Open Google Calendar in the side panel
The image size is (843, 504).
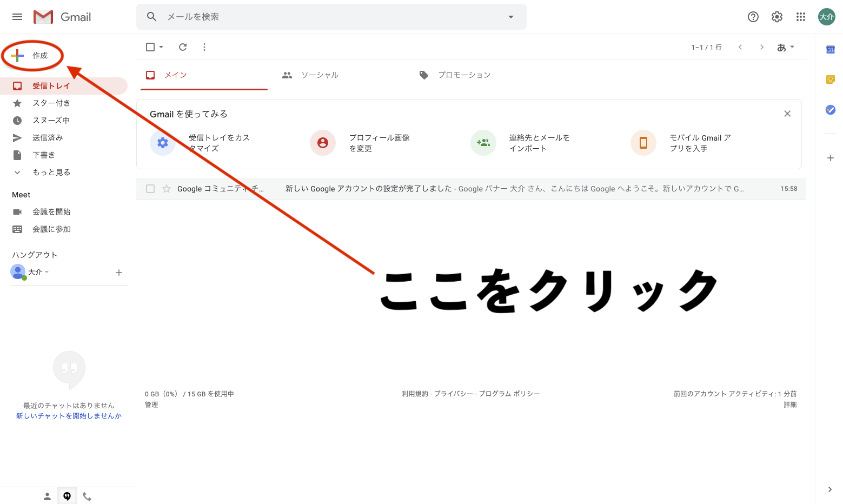click(829, 49)
